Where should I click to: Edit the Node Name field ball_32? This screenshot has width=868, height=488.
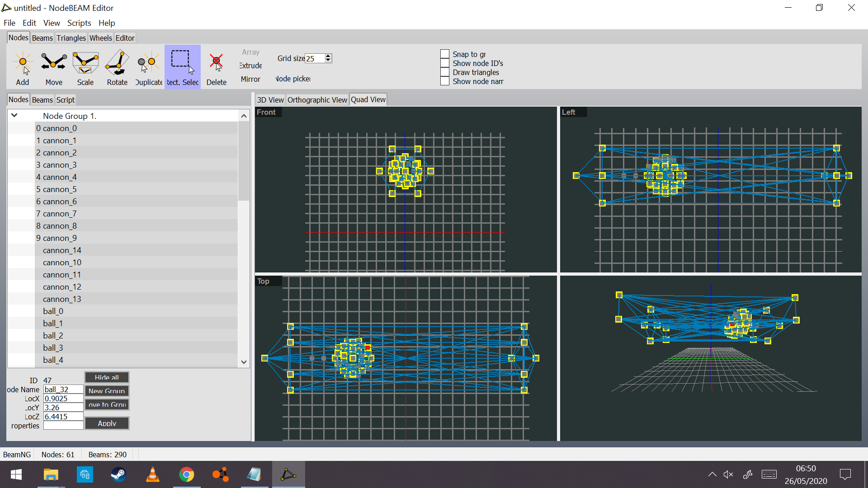[63, 389]
